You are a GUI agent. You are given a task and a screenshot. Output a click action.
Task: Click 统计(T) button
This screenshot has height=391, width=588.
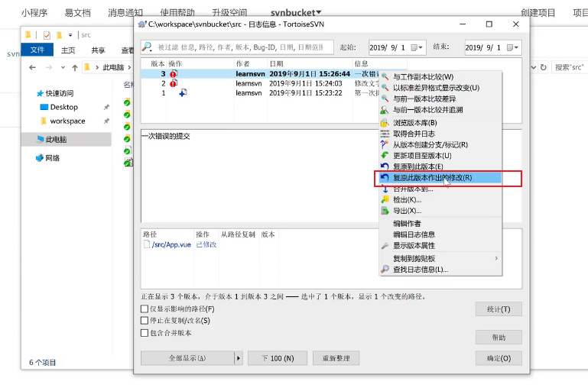499,309
